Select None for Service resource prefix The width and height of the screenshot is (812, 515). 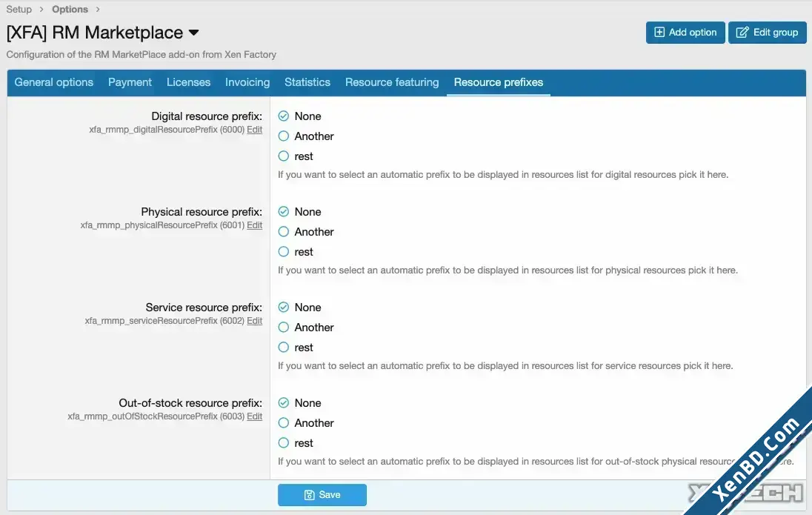[283, 308]
